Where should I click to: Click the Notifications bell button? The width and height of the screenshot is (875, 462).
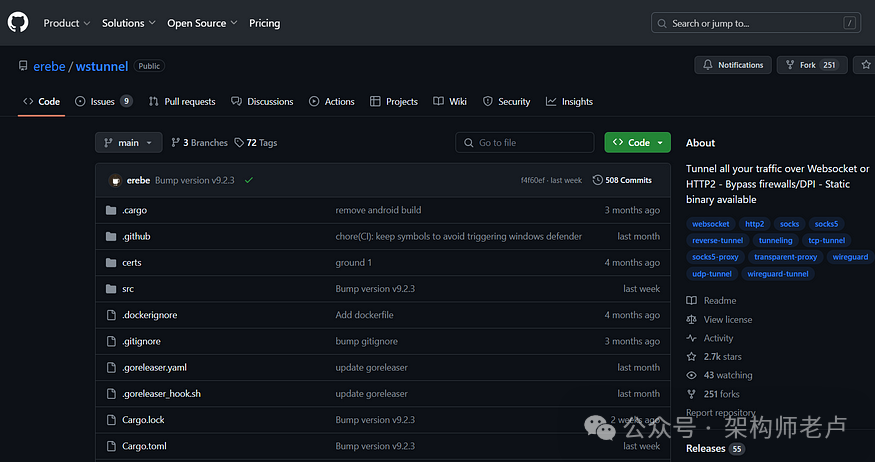coord(733,65)
